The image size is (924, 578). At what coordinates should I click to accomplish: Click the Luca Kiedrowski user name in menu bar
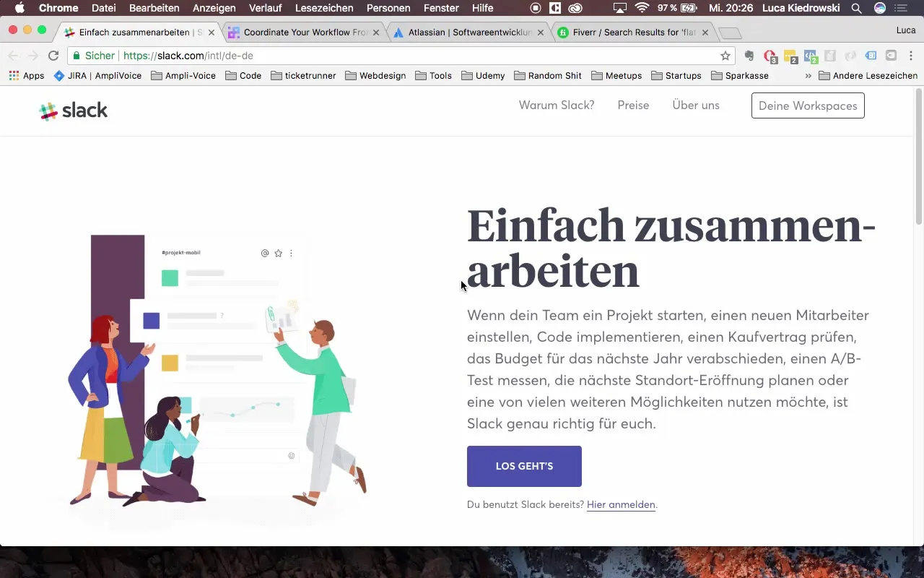801,8
